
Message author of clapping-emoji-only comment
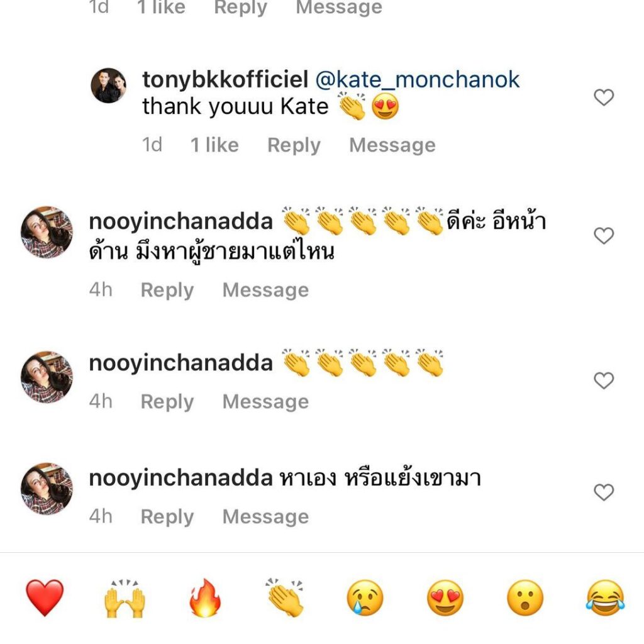[265, 402]
